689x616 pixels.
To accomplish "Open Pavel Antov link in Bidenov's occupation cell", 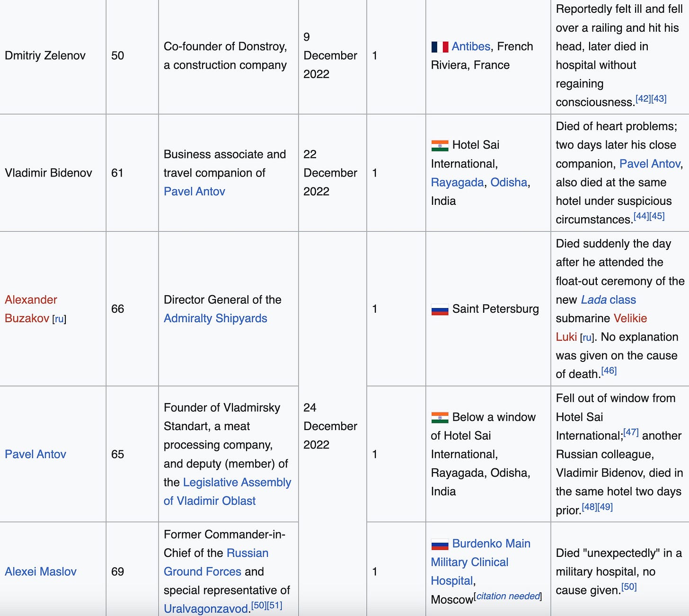I will [194, 192].
